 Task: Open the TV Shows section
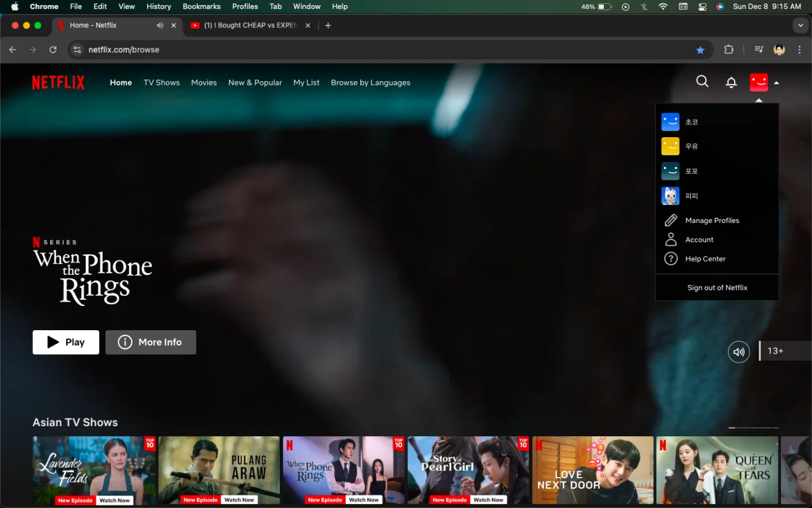(162, 83)
